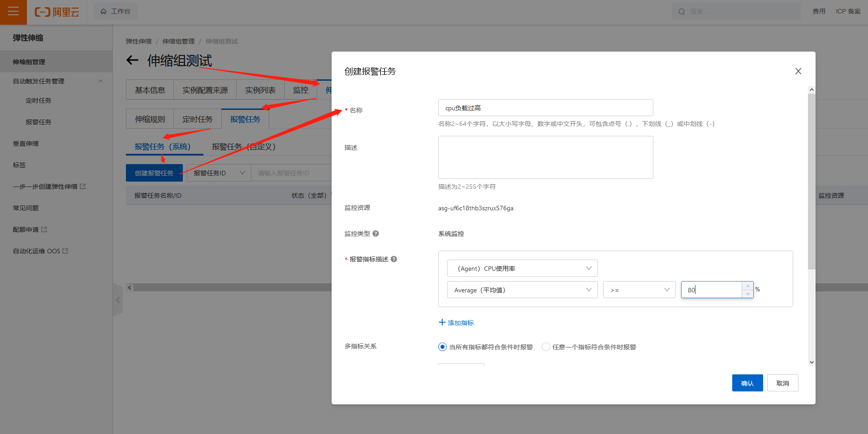This screenshot has width=868, height=434.
Task: Focus the 名称 input with cpu负载过高
Action: pyautogui.click(x=545, y=108)
